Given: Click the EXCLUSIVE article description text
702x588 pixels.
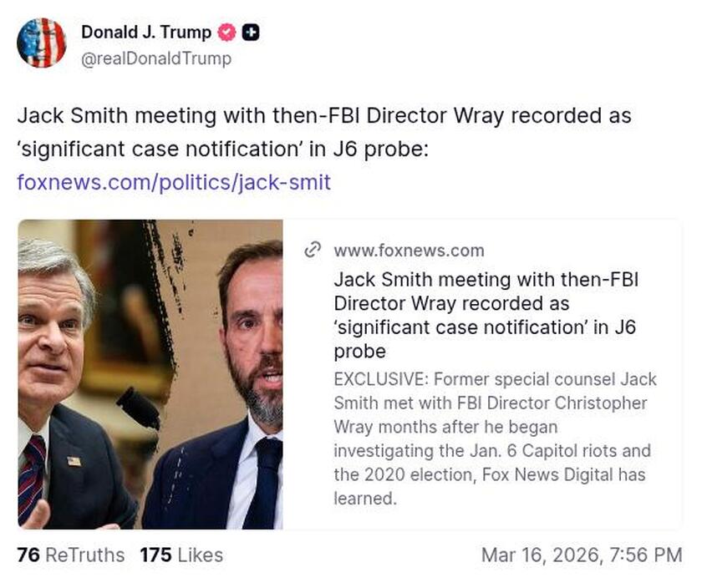Looking at the screenshot, I should click(490, 436).
